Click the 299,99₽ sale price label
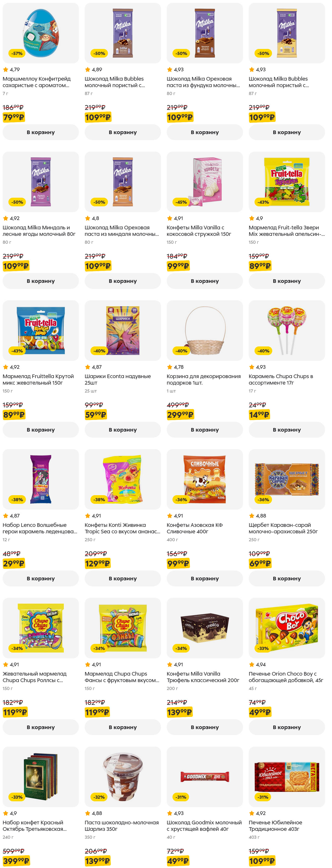Screen dimensions: 332x868 coord(180,415)
